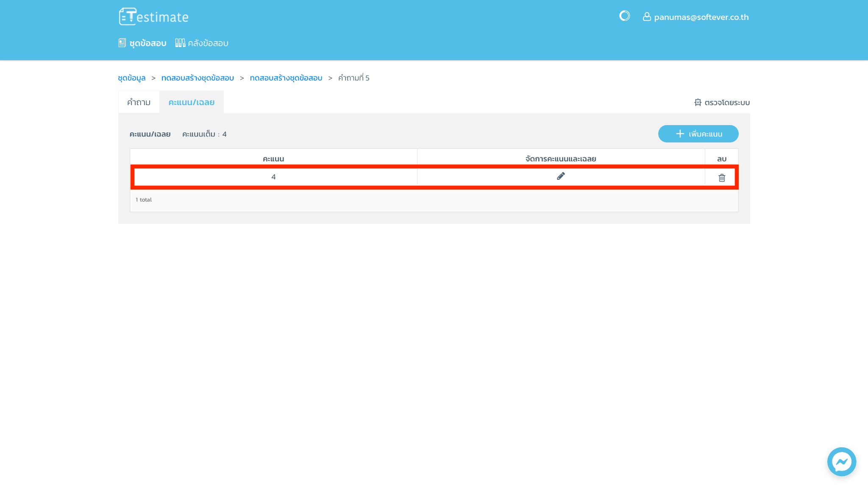Open the second breadcrumb link ทดสอบสร้างชุดข้อสอบ
The image size is (868, 488).
coord(198,78)
